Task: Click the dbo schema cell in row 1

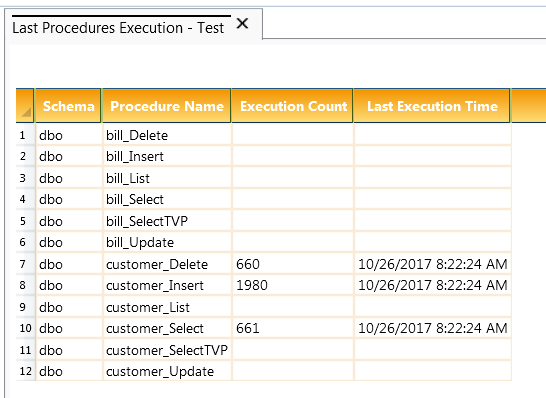Action: click(69, 135)
